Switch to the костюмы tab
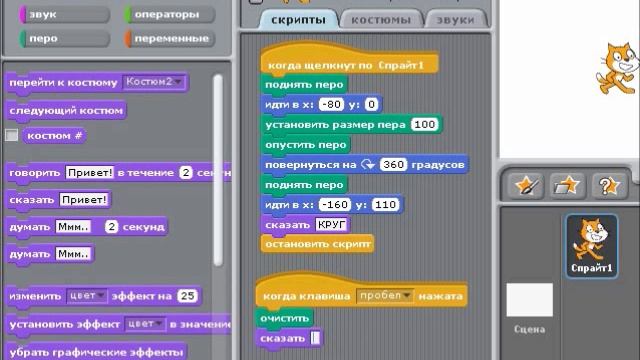Screen dimensions: 640x360 coord(381,20)
